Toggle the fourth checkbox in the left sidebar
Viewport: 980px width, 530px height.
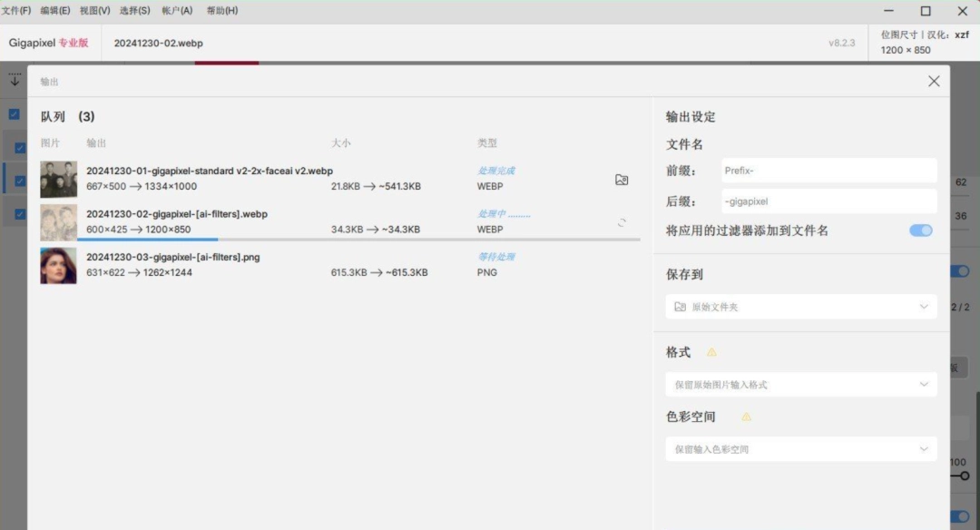pos(20,214)
